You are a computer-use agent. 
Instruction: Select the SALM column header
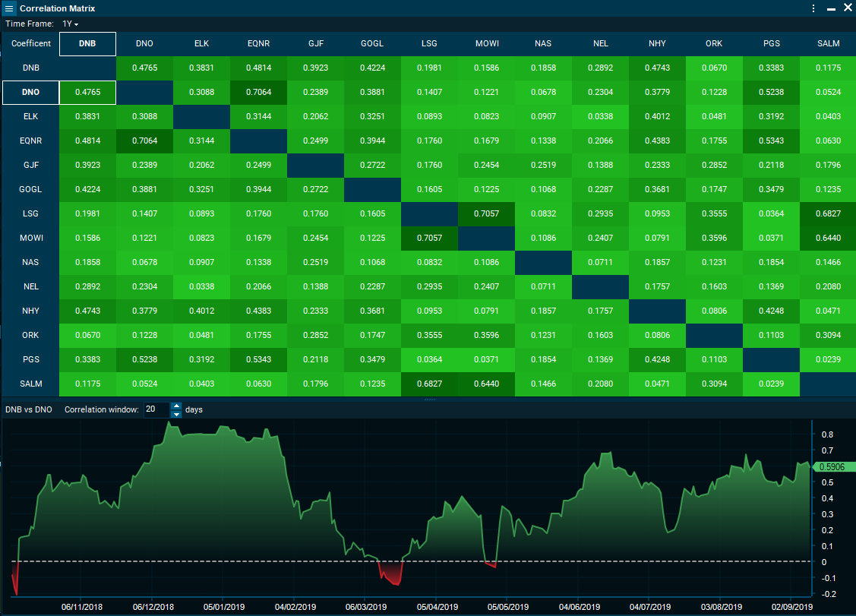point(828,43)
